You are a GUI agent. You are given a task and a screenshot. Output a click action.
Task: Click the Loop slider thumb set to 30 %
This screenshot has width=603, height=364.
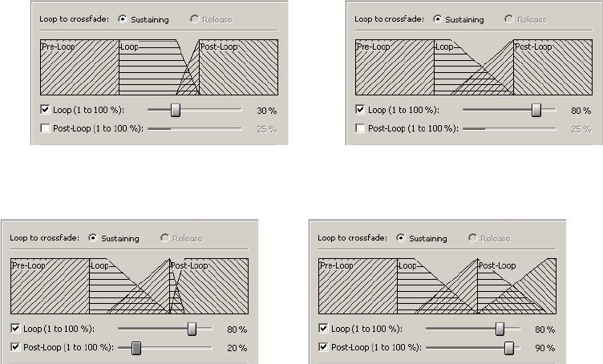click(x=176, y=110)
